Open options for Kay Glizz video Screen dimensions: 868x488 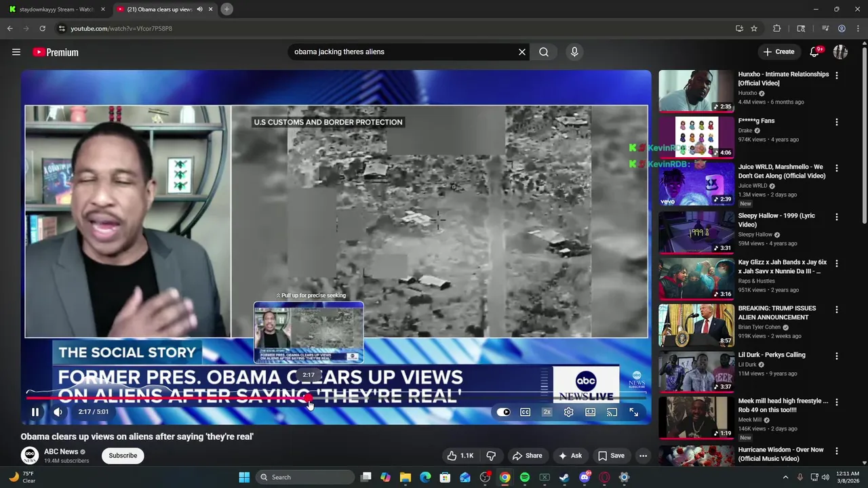[837, 264]
